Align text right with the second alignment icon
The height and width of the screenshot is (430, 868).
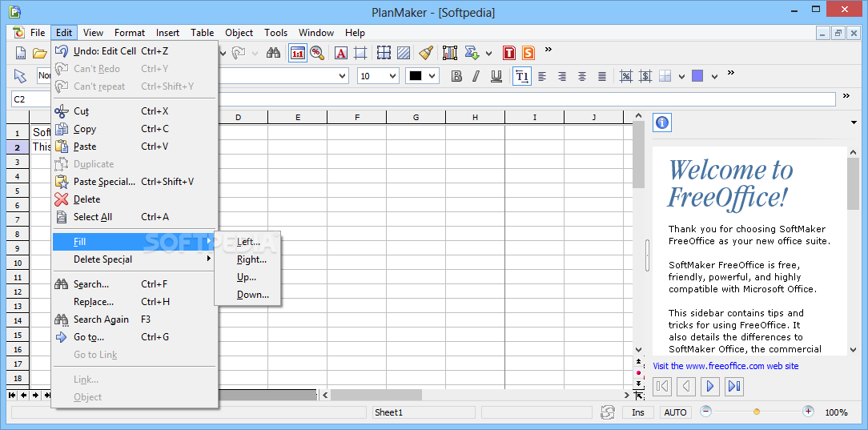pos(562,76)
